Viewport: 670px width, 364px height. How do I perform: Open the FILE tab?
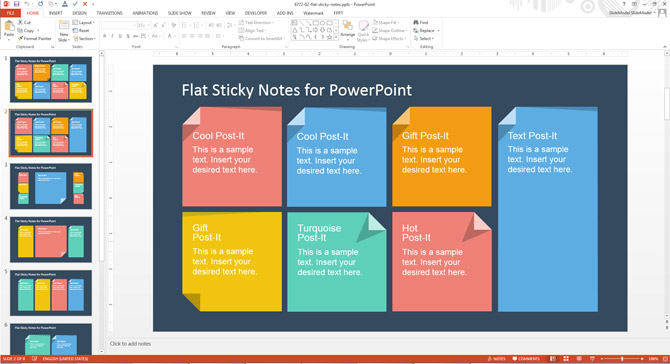pos(10,13)
